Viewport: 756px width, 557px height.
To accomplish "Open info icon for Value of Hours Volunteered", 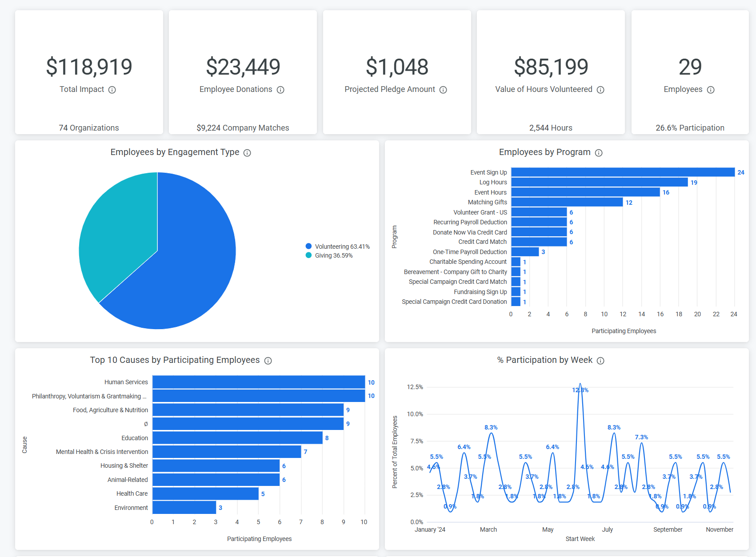I will pyautogui.click(x=600, y=90).
